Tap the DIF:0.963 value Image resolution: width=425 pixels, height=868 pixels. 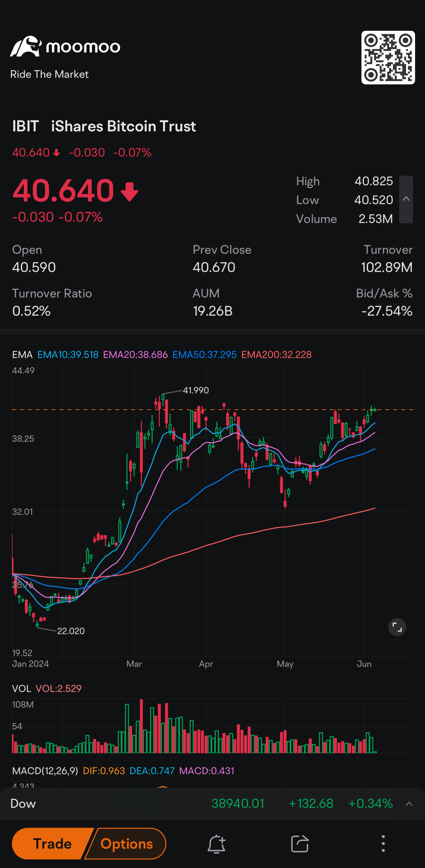click(104, 771)
